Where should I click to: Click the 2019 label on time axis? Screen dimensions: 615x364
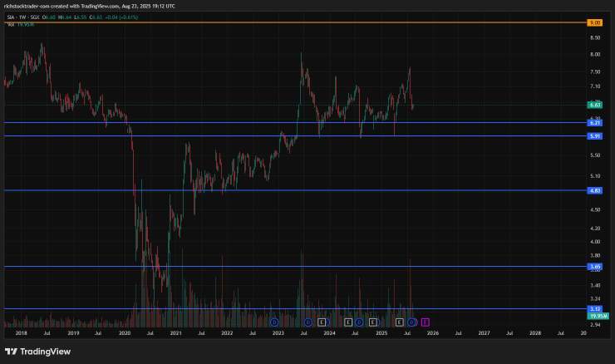(73, 333)
